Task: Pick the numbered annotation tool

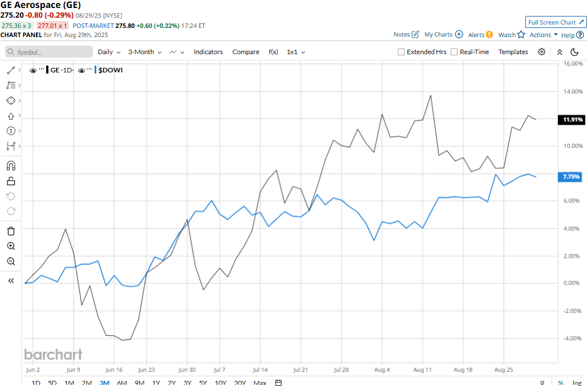Action: coord(11,131)
